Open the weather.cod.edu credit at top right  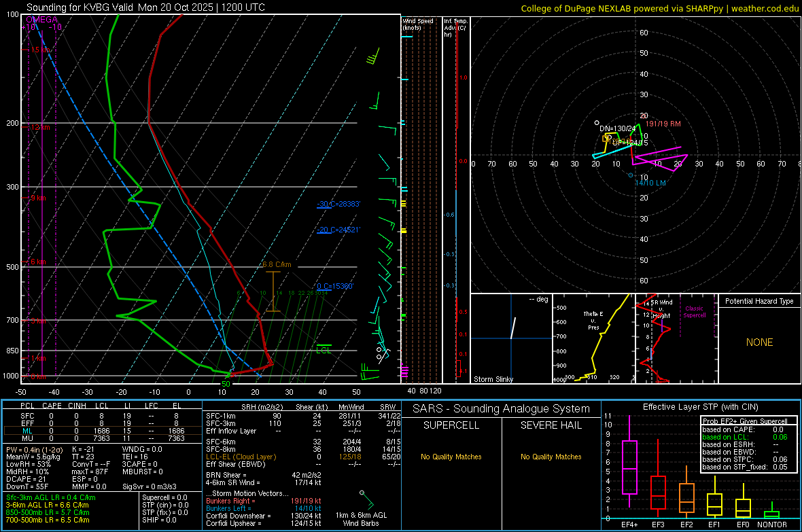tap(765, 8)
